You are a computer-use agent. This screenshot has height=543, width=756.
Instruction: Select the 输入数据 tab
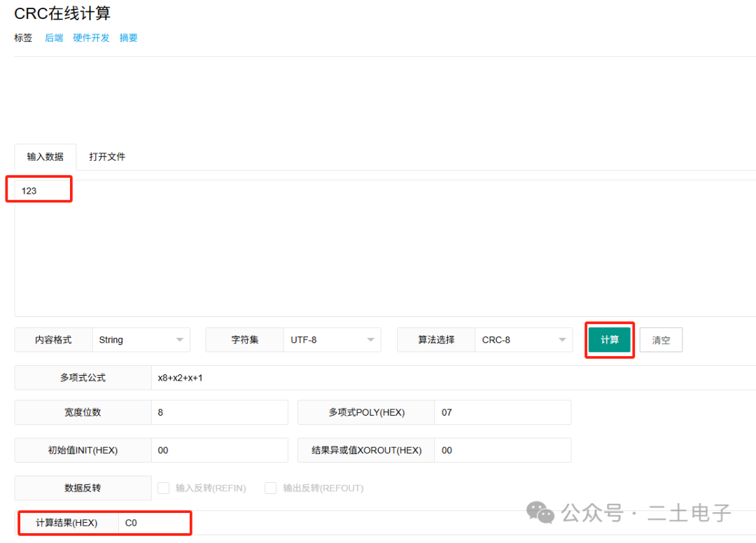45,157
